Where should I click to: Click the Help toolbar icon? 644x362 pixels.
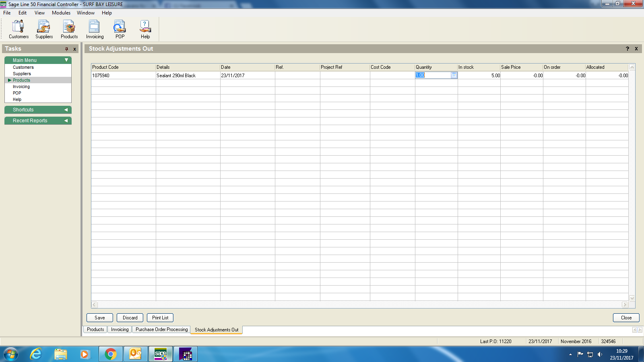(145, 29)
